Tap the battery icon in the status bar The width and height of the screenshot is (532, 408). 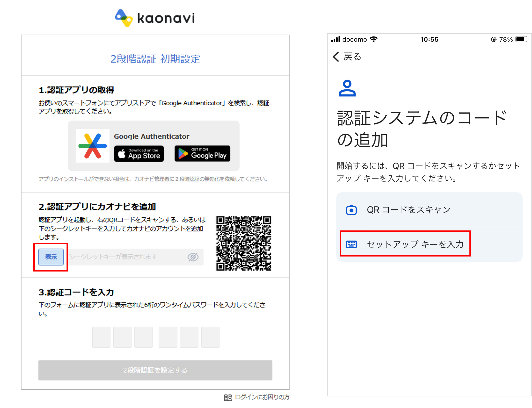click(x=522, y=39)
